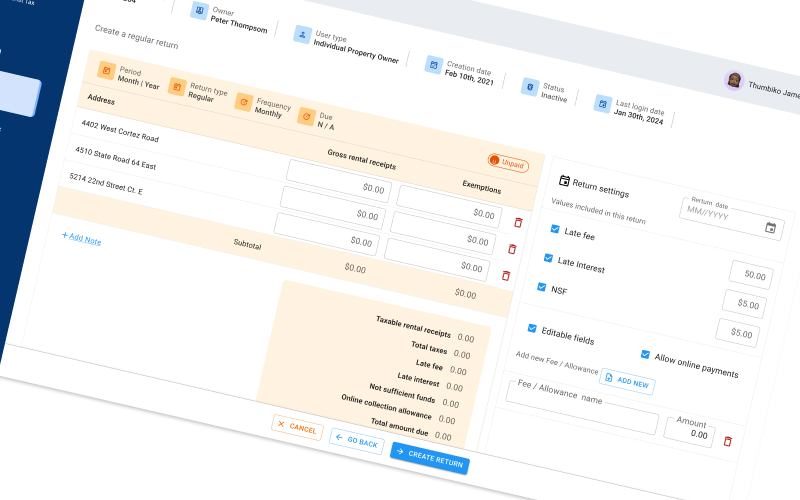Click the Return settings heading icon
Viewport: 800px width, 500px height.
(564, 181)
